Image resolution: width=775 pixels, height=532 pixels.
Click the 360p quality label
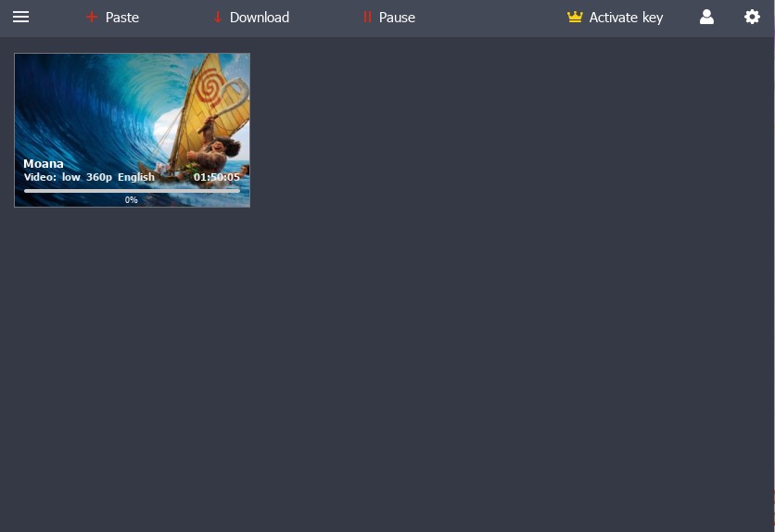99,177
